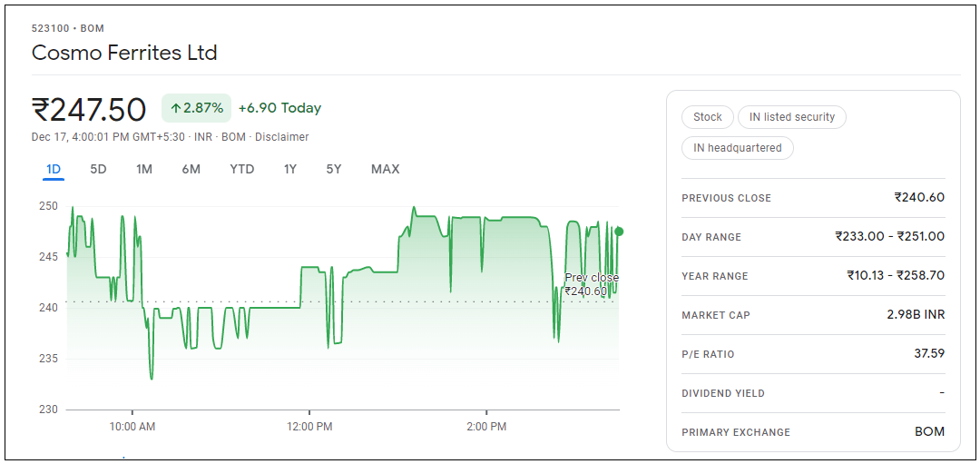Click the 12:00 PM axis label
Image resolution: width=980 pixels, height=464 pixels.
(309, 427)
